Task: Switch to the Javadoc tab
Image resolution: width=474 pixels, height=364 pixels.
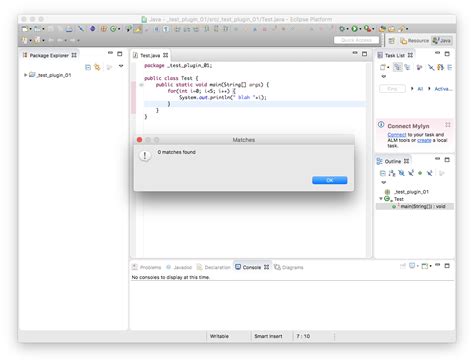Action: (x=179, y=267)
